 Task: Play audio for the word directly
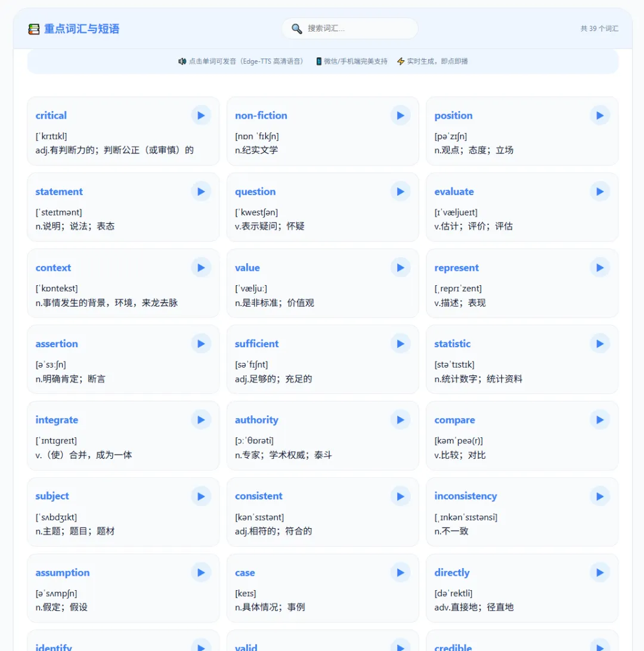click(600, 572)
